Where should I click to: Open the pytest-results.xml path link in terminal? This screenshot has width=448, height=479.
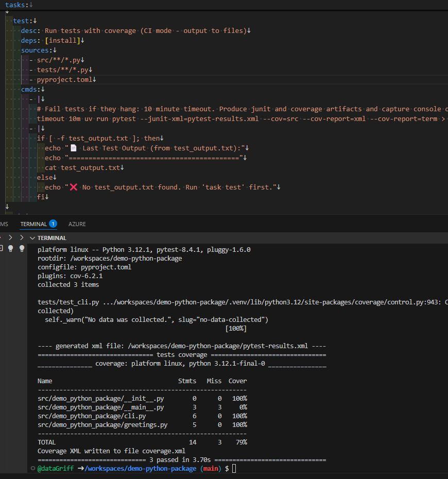point(218,346)
